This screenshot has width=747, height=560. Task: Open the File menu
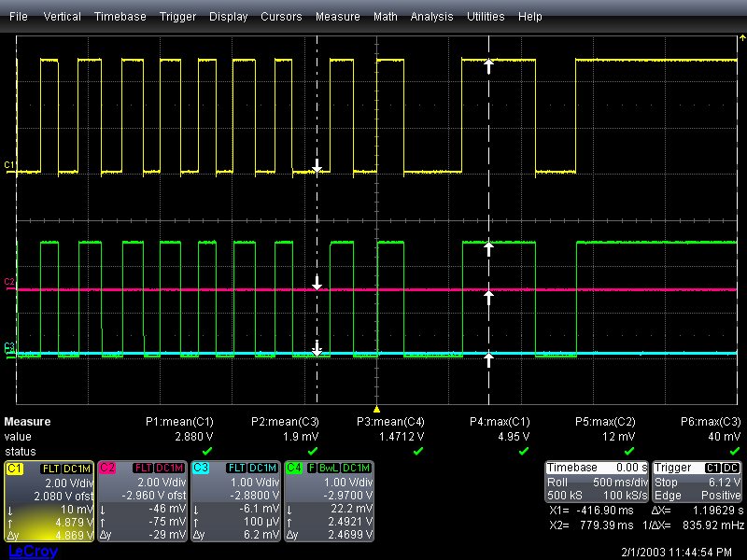(x=19, y=17)
